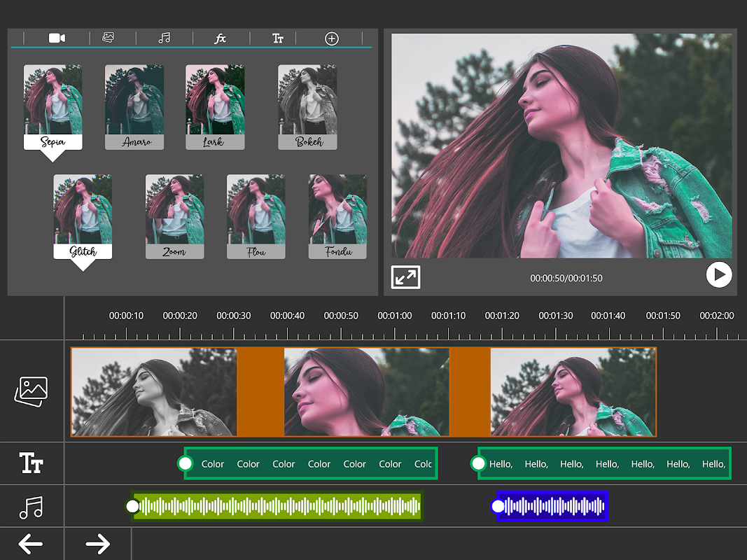Viewport: 747px width, 560px height.
Task: Apply the Amaro filter
Action: coord(134,106)
